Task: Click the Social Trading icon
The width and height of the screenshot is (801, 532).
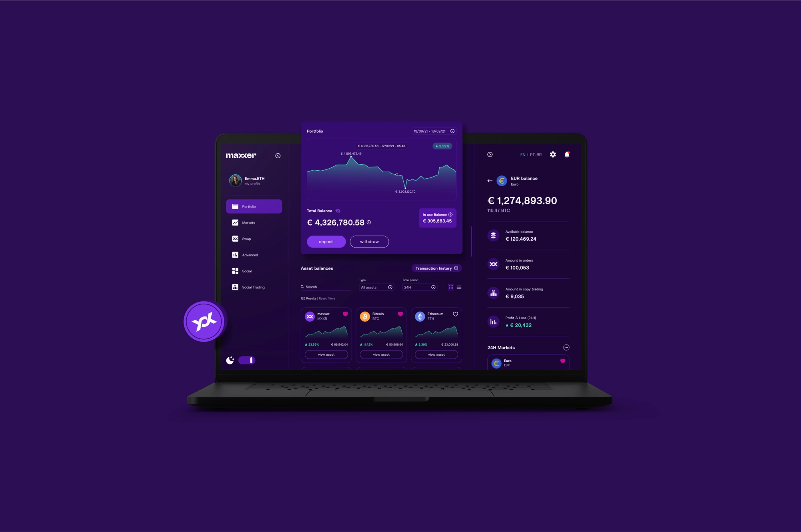Action: point(235,287)
